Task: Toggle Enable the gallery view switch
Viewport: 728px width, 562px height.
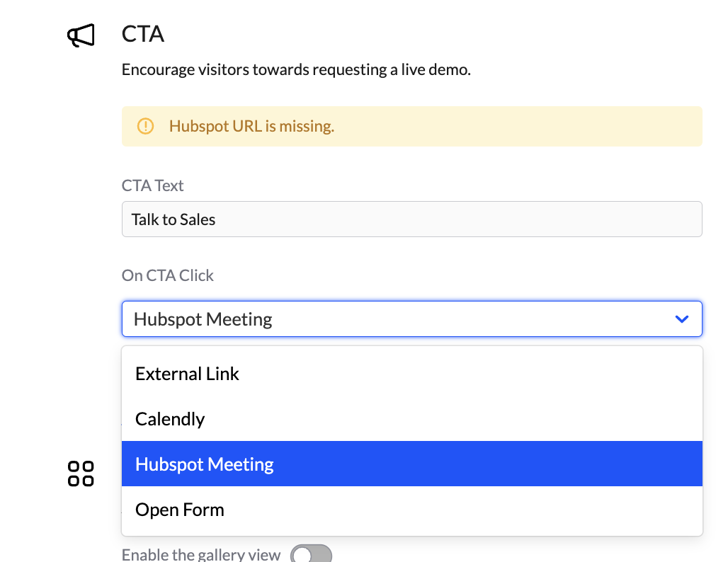Action: click(x=311, y=554)
